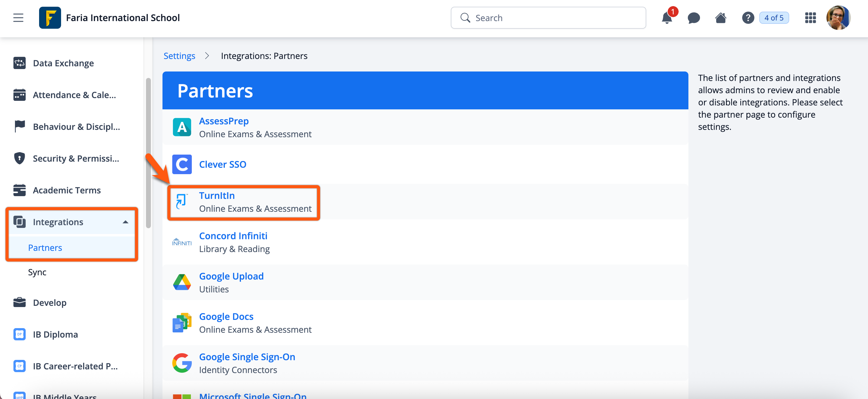The width and height of the screenshot is (868, 399).
Task: Click the Clever SSO logo icon
Action: point(182,164)
